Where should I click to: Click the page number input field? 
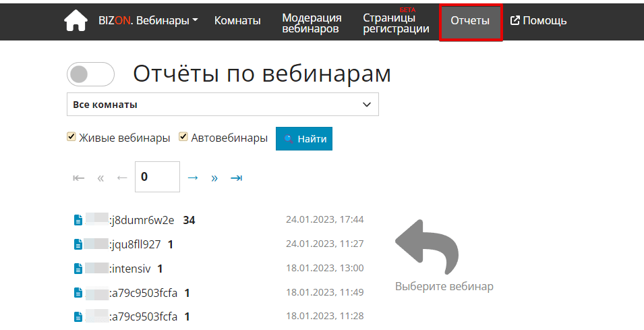point(157,177)
